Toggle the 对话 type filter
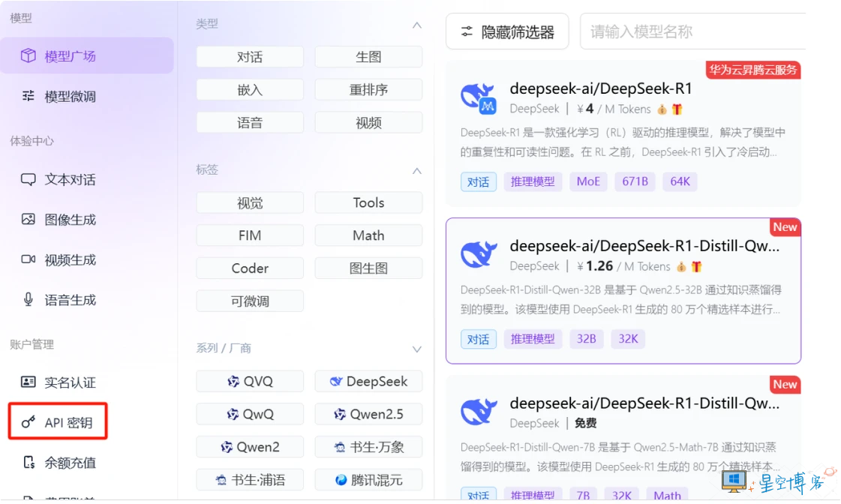Viewport: 841px width, 504px height. click(x=250, y=57)
